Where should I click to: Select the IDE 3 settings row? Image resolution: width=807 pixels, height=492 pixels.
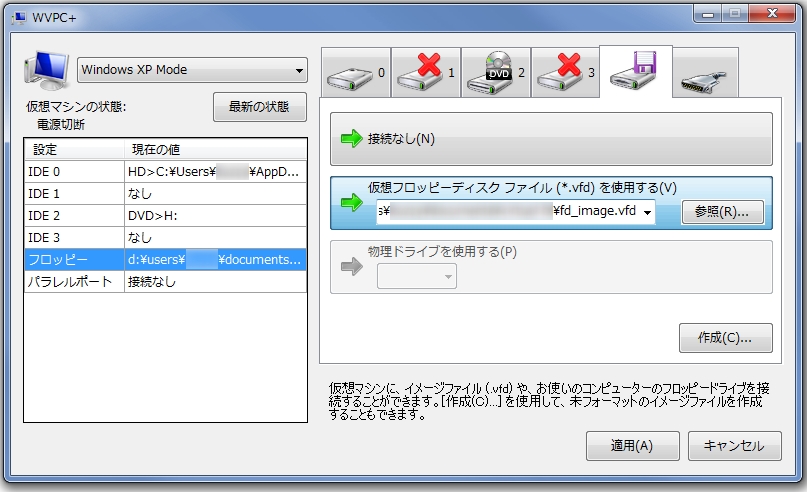point(165,238)
